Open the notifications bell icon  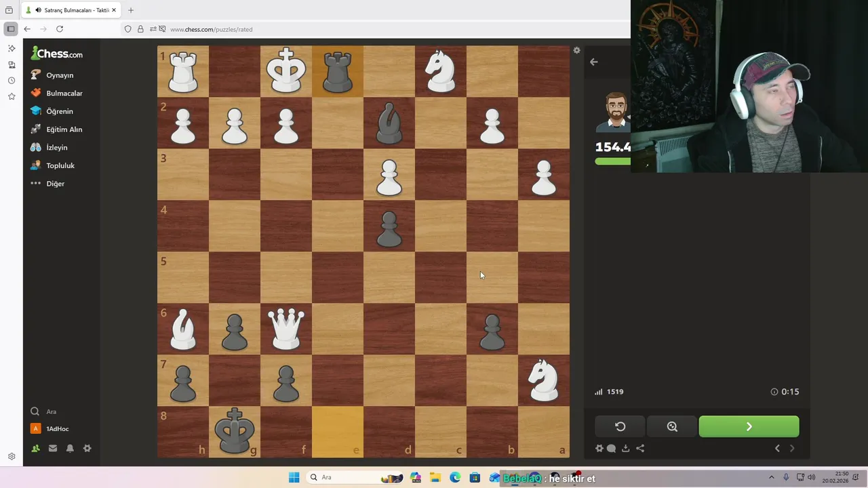(70, 448)
